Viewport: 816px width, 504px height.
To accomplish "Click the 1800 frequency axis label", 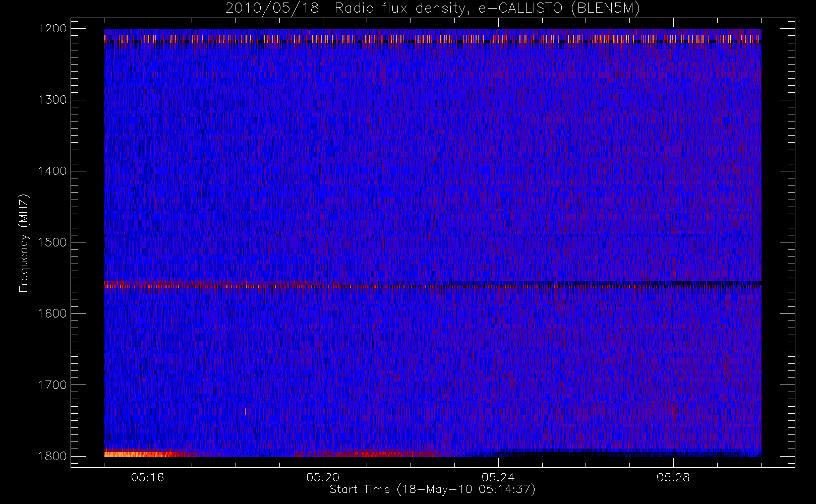I will [53, 456].
